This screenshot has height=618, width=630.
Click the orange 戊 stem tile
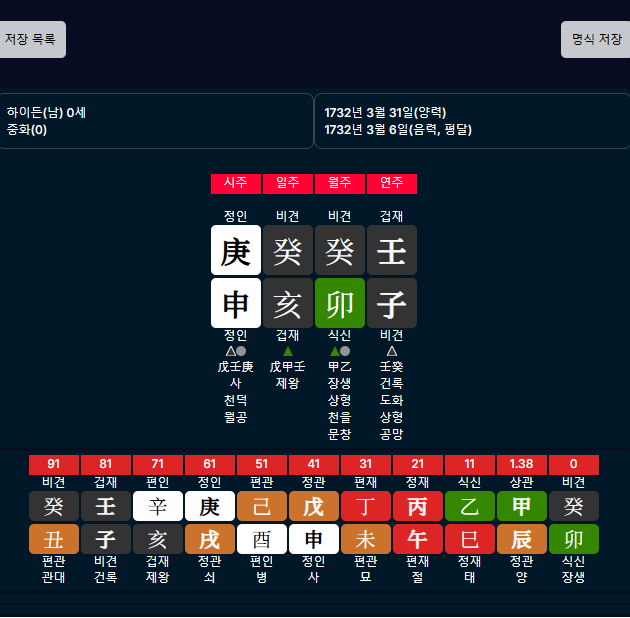coord(314,506)
